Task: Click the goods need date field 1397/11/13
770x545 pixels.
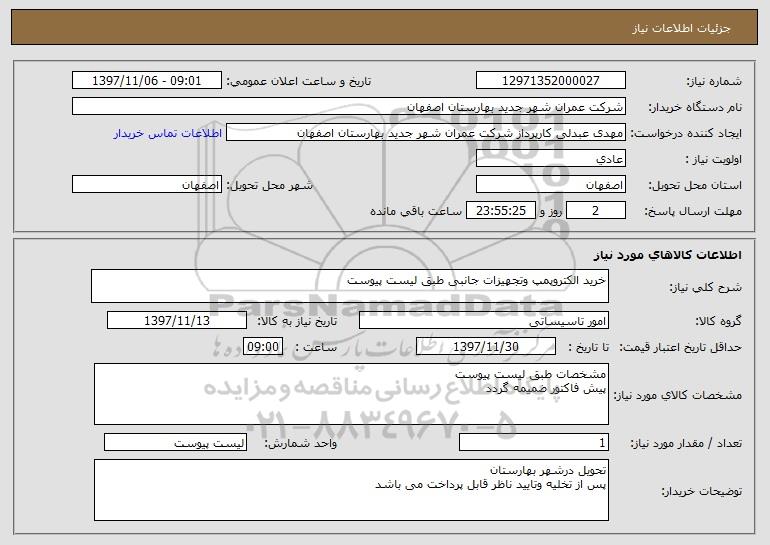Action: 177,321
